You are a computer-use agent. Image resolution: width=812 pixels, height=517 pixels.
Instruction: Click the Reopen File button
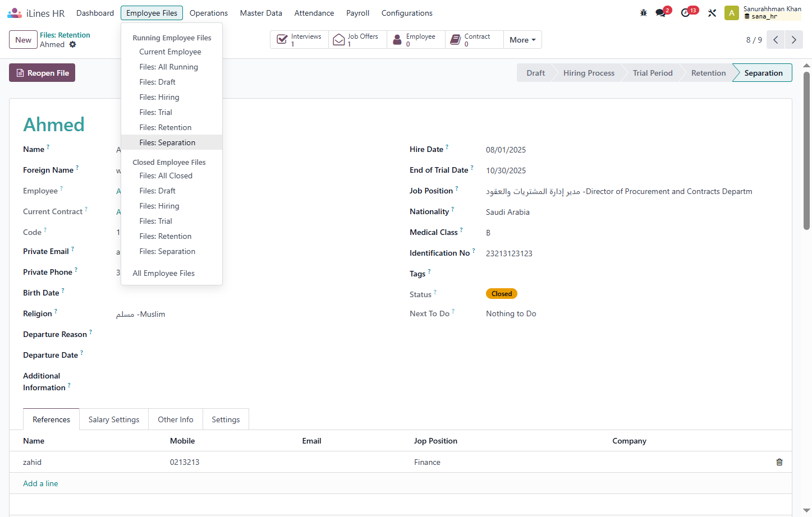point(42,73)
